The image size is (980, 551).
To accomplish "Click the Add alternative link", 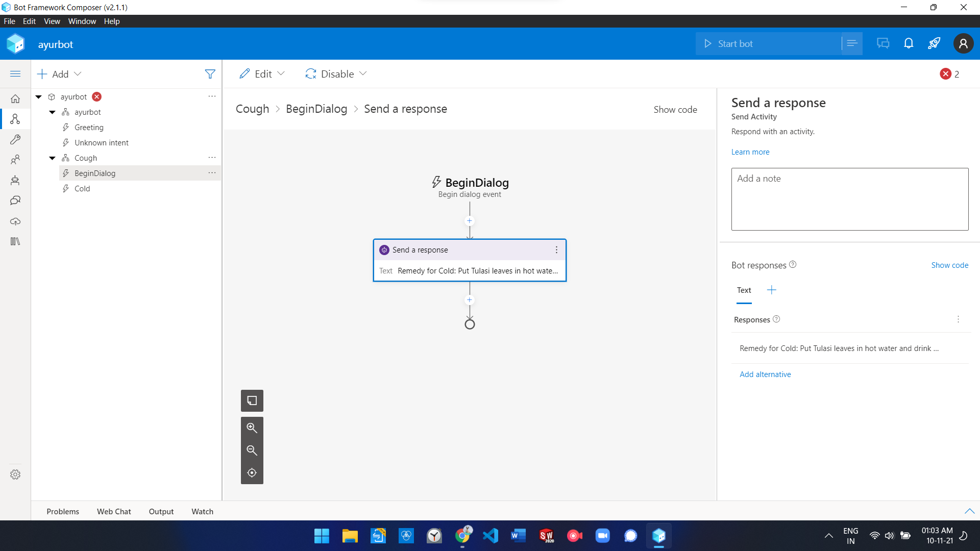I will pyautogui.click(x=765, y=374).
